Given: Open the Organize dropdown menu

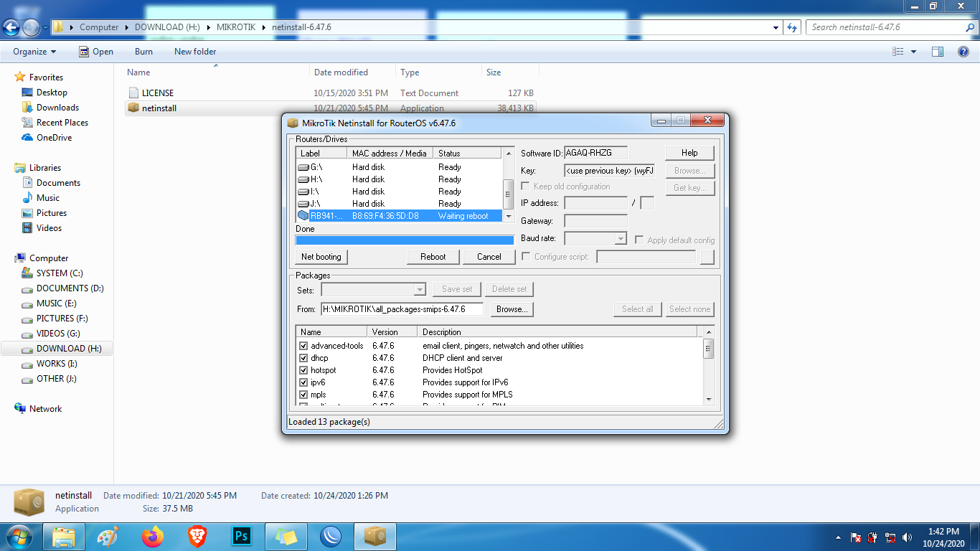Looking at the screenshot, I should (x=34, y=52).
